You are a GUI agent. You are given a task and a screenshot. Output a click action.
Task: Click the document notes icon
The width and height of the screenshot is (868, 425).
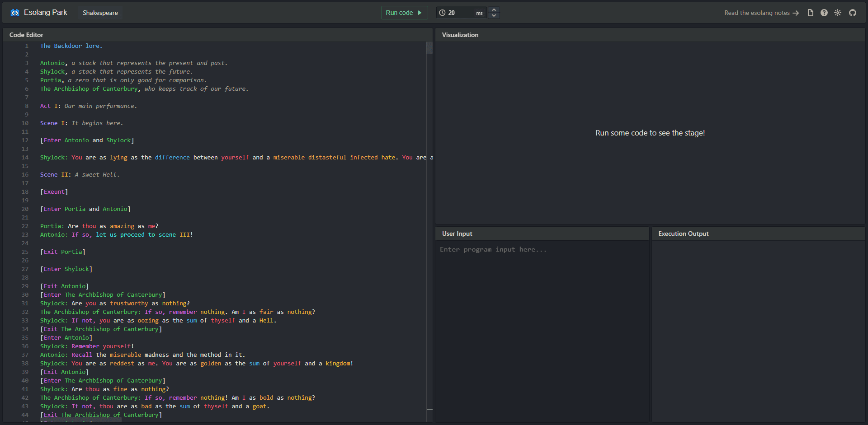point(811,13)
